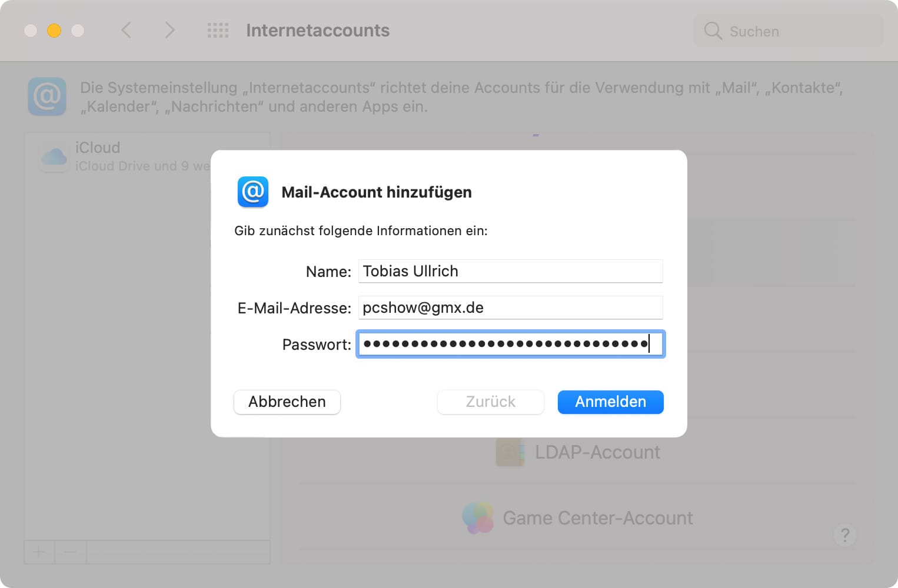Focus the Name field with Tobias Ullrich

(510, 271)
